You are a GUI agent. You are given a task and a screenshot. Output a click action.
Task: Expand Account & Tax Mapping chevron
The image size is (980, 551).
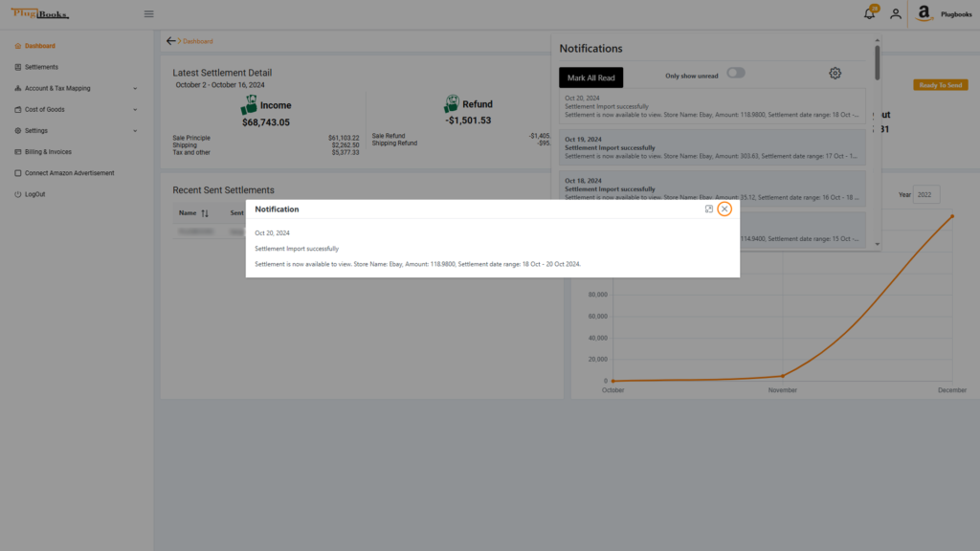tap(135, 89)
